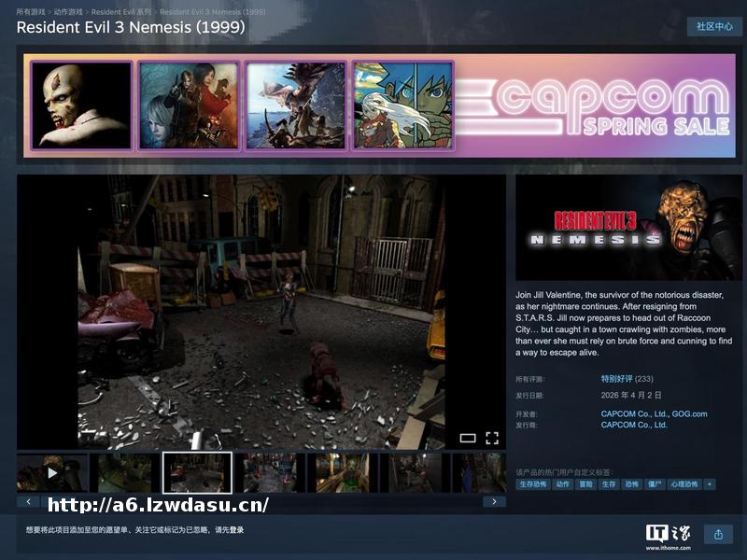
Task: Click the theater mode rectangle icon
Action: (x=468, y=438)
